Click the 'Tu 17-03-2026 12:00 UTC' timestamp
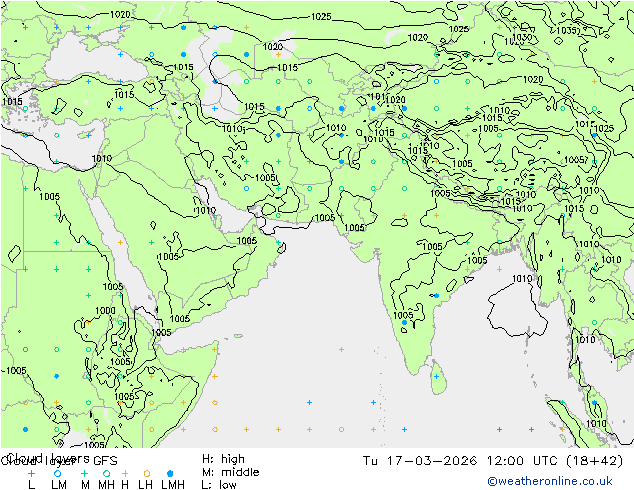The image size is (634, 490). pyautogui.click(x=462, y=461)
